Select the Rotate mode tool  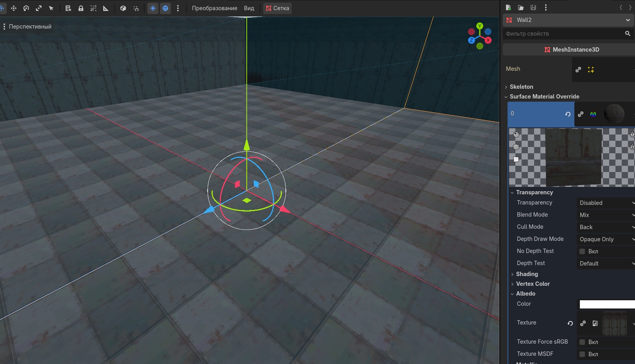click(26, 8)
